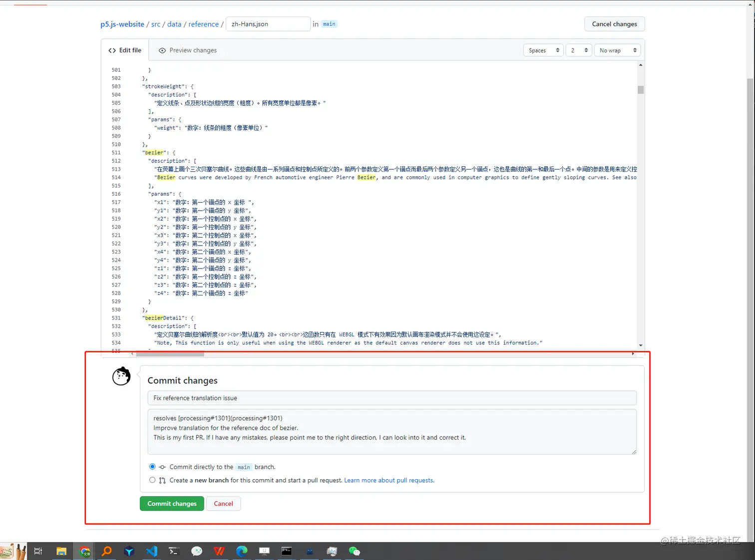Click the "z4" param on line 528
The width and height of the screenshot is (755, 560).
tap(160, 293)
